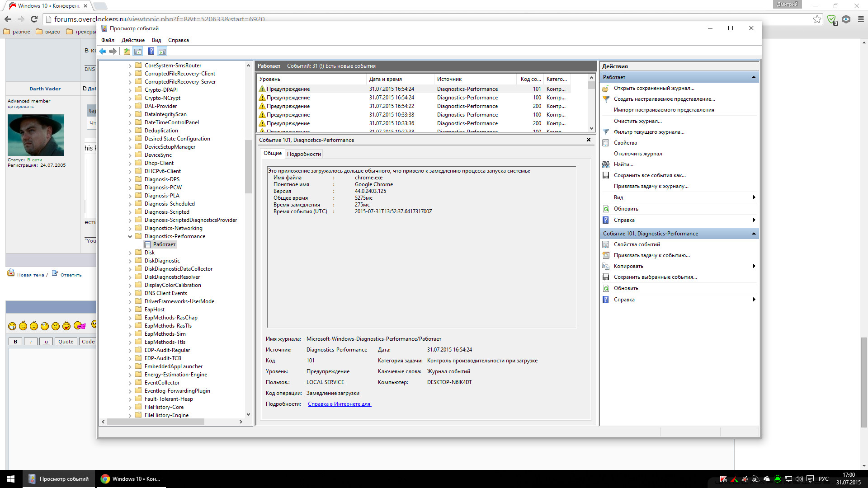The height and width of the screenshot is (488, 868).
Task: Click Свойства событий icon
Action: click(606, 244)
